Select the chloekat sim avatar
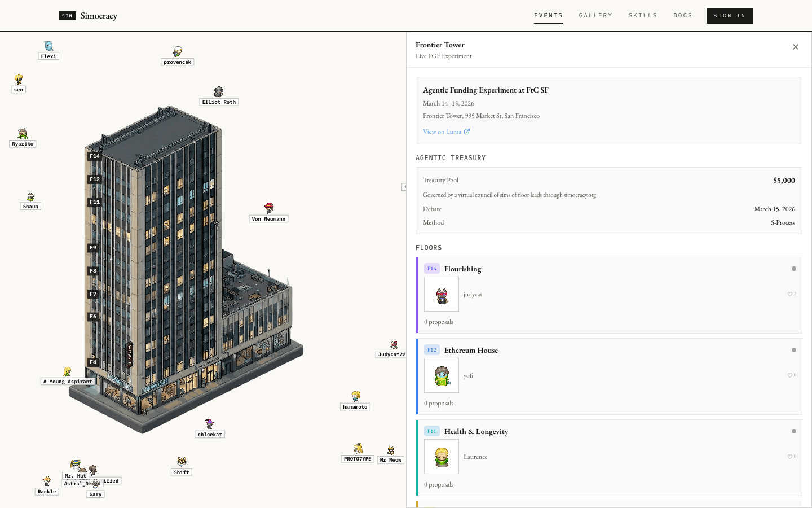This screenshot has width=812, height=508. tap(210, 424)
